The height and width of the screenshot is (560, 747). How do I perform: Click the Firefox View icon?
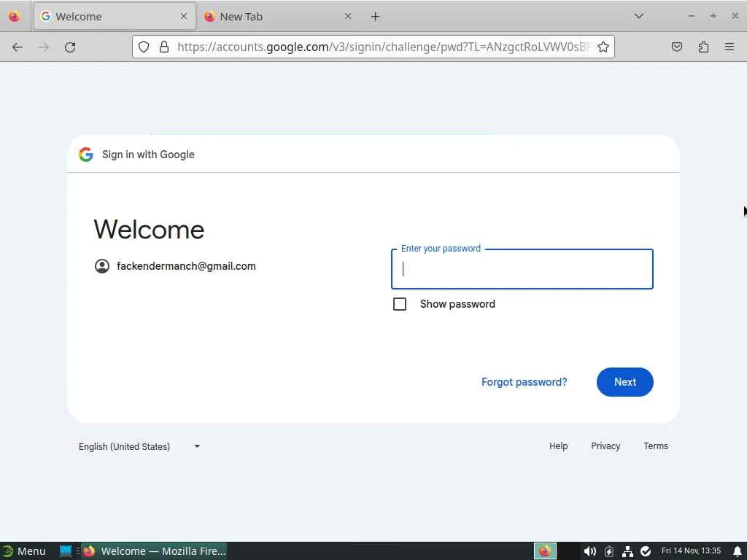tap(15, 17)
